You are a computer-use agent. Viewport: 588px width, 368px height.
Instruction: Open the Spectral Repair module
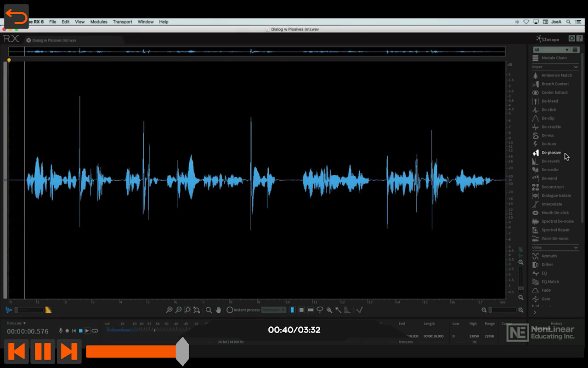click(x=555, y=230)
